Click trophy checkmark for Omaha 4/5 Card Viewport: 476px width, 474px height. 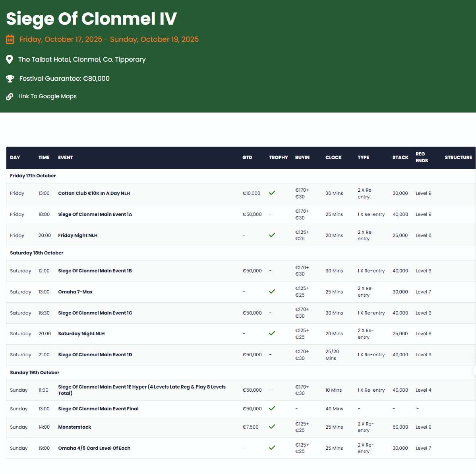tap(272, 448)
